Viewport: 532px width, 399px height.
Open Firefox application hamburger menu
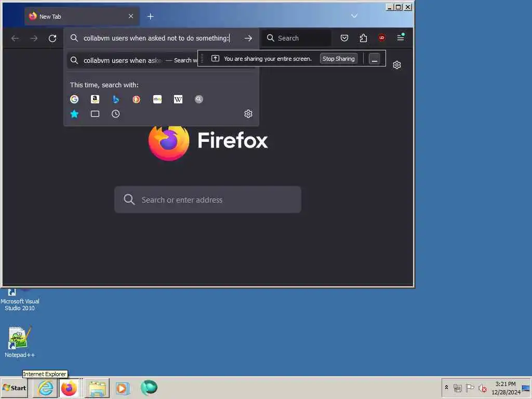click(x=401, y=37)
